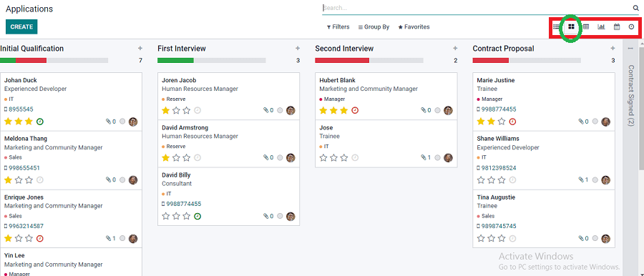Image resolution: width=644 pixels, height=276 pixels.
Task: Open David Billy's kanban state dot
Action: pos(280,216)
